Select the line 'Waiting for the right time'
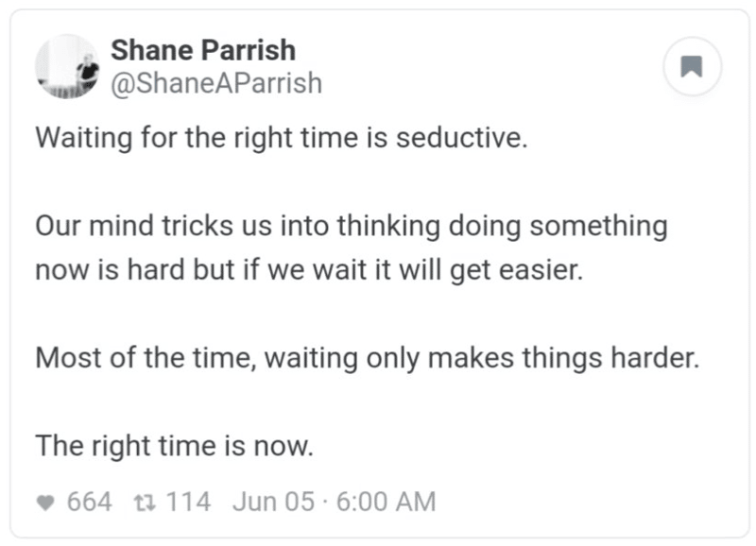Screen dimensions: 756x546 [282, 138]
